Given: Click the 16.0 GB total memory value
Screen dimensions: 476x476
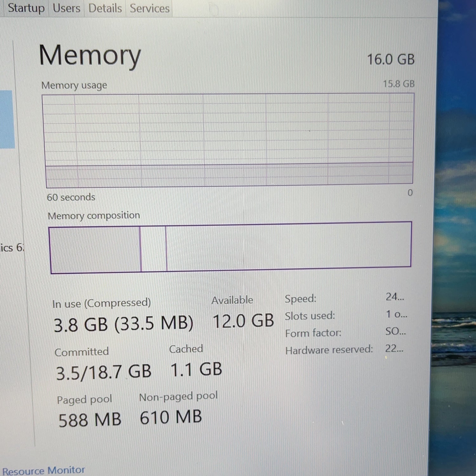Looking at the screenshot, I should point(391,59).
